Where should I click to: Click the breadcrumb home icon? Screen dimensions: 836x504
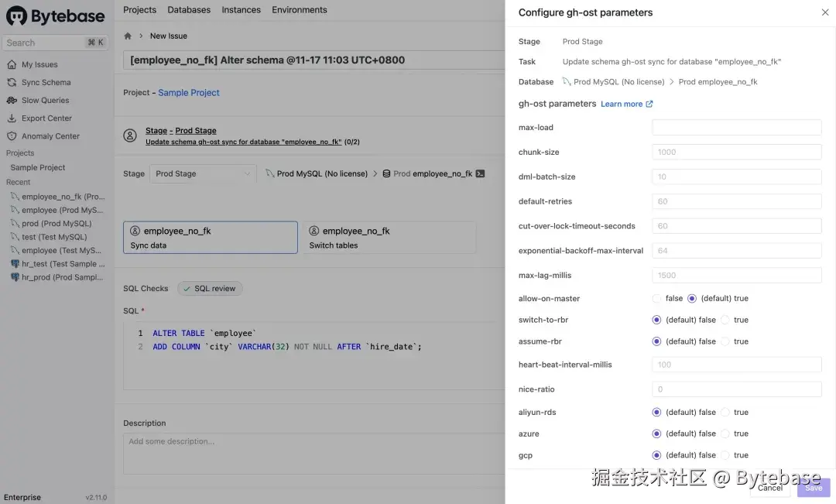tap(128, 36)
